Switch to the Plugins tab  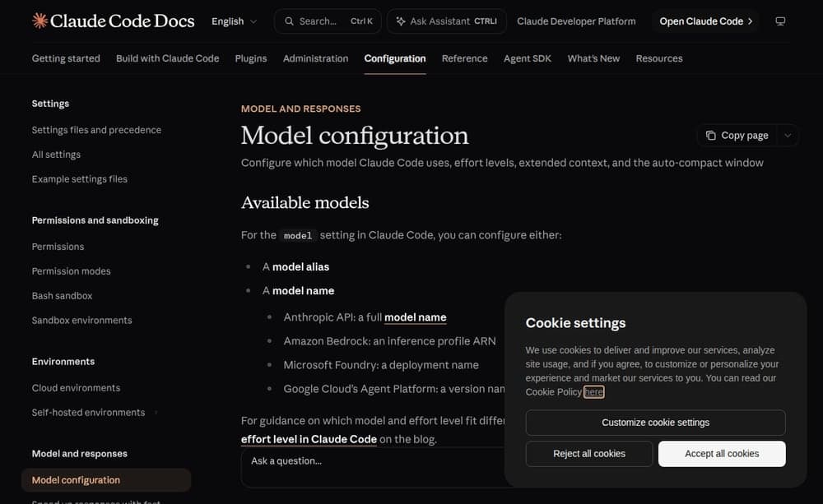(x=251, y=58)
